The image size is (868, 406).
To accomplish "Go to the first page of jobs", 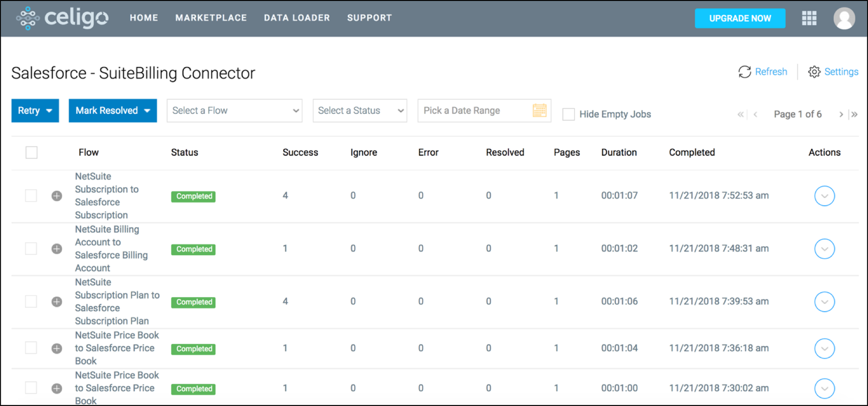I will 741,114.
